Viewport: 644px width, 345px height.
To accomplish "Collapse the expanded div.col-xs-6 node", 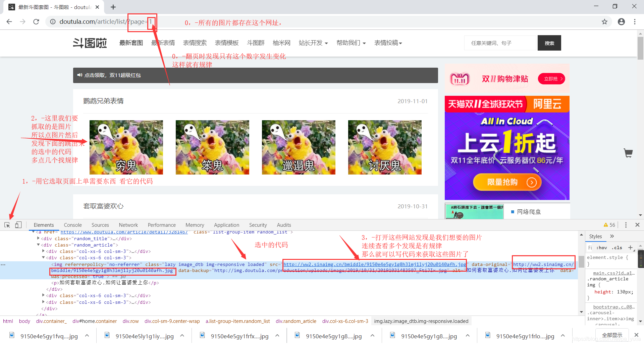I will [44, 258].
